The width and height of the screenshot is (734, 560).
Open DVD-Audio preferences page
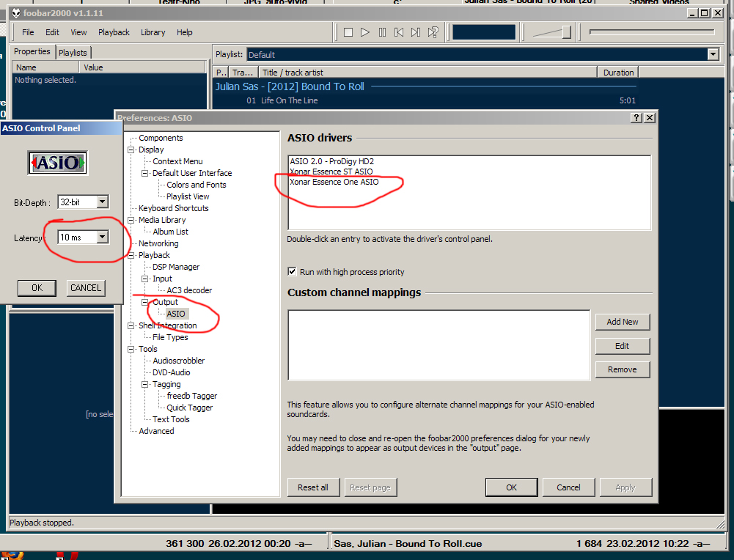tap(172, 372)
